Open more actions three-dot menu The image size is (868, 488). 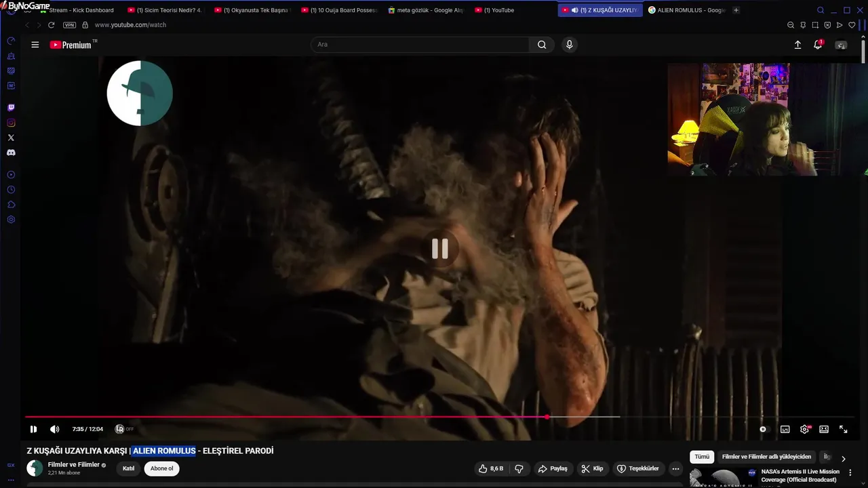(x=675, y=468)
